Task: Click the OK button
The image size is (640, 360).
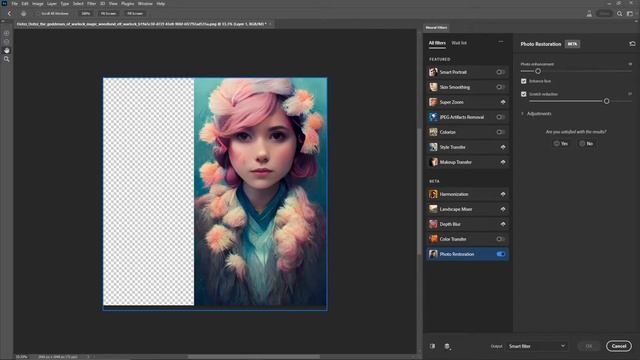Action: pos(589,346)
